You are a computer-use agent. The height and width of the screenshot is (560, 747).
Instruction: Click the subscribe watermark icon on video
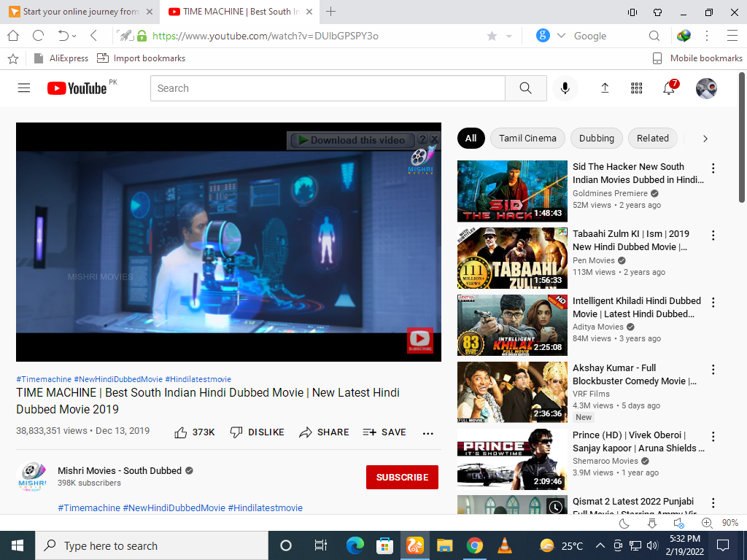[x=419, y=340]
